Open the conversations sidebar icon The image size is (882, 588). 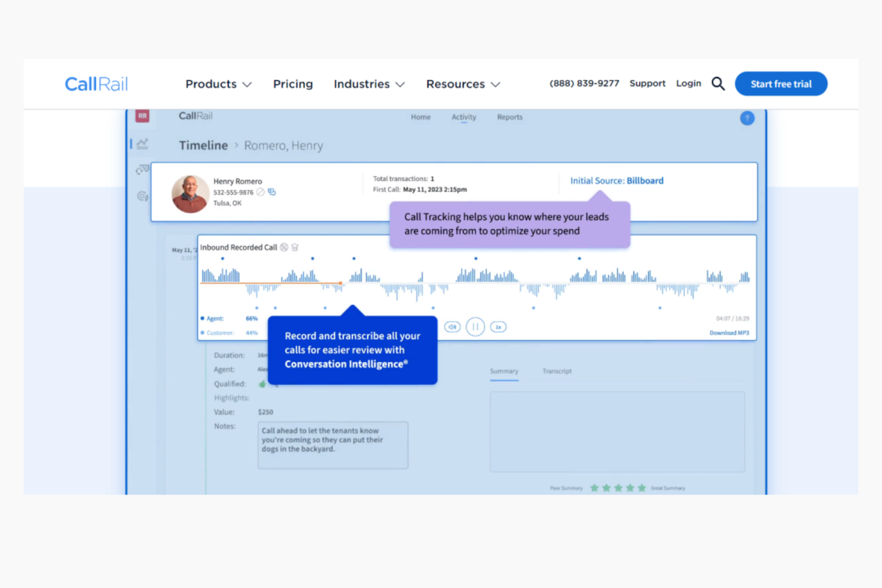[x=142, y=170]
